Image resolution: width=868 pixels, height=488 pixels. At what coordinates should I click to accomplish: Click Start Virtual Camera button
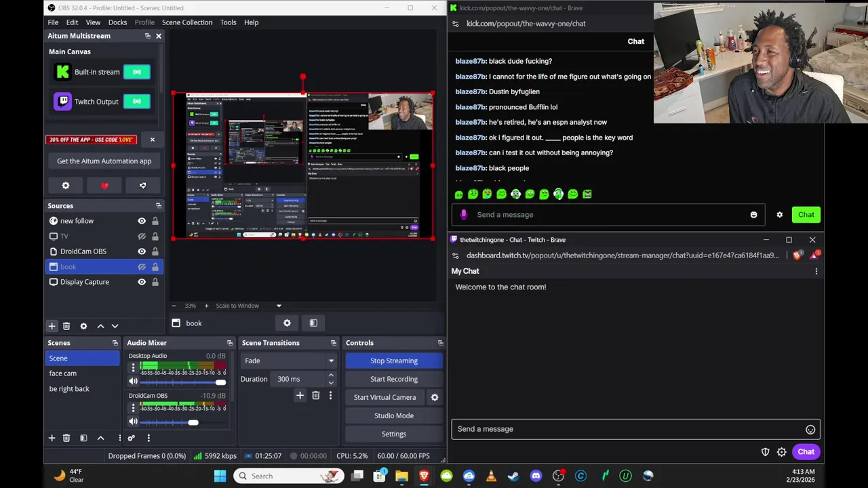384,397
